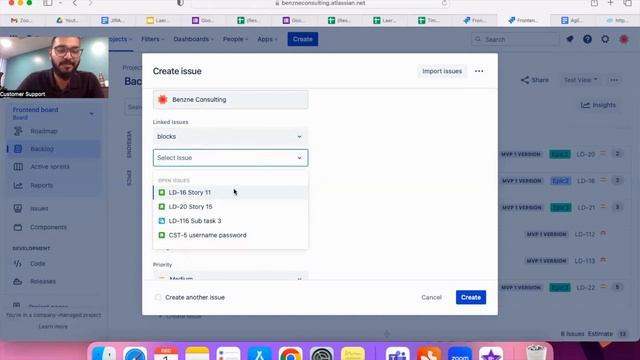Image resolution: width=640 pixels, height=360 pixels.
Task: Open the Apps menu
Action: click(267, 39)
